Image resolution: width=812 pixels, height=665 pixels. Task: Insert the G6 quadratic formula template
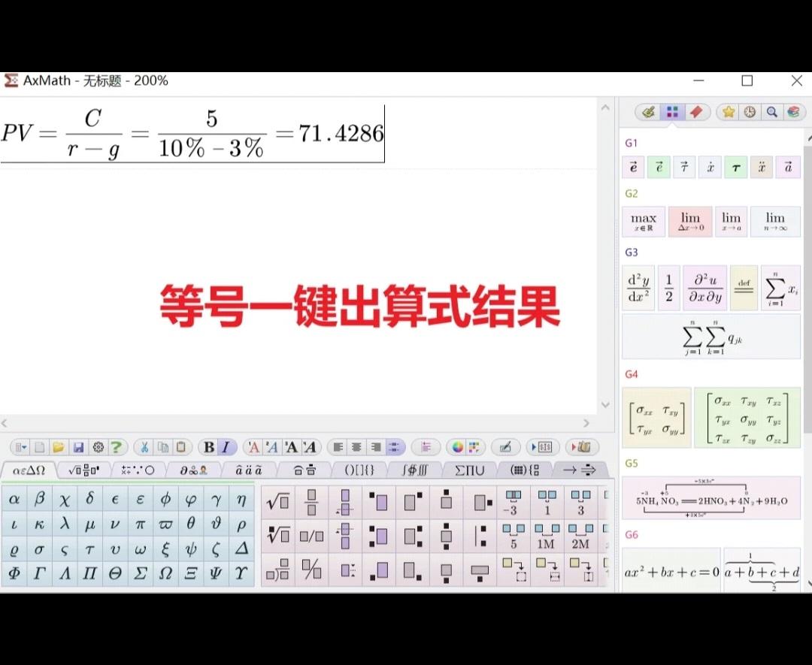click(x=671, y=572)
